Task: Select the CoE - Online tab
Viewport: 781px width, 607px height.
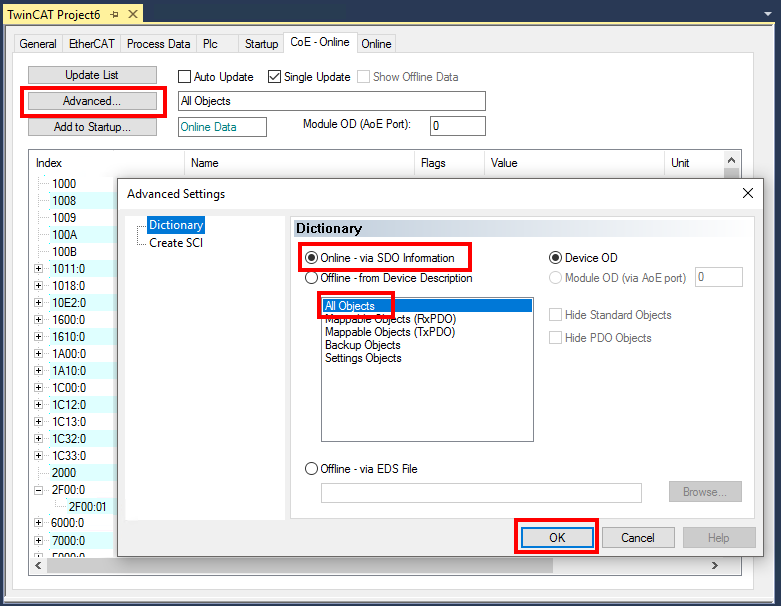Action: [320, 42]
